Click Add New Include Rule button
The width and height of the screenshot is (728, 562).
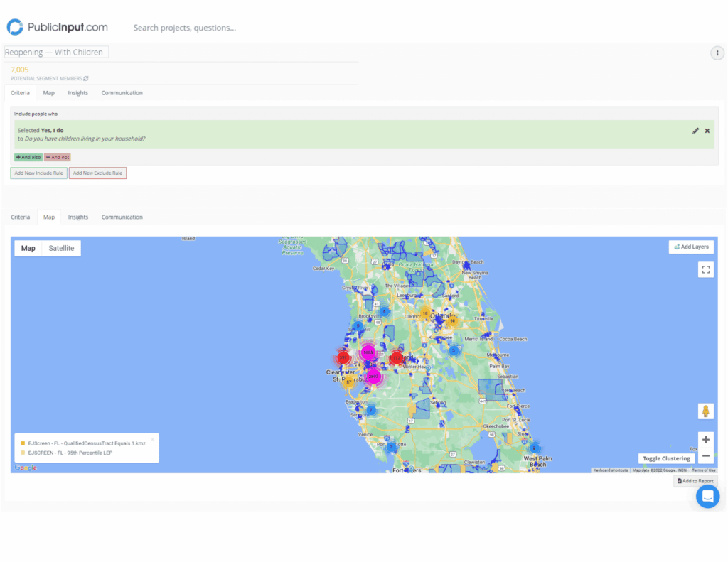[38, 173]
